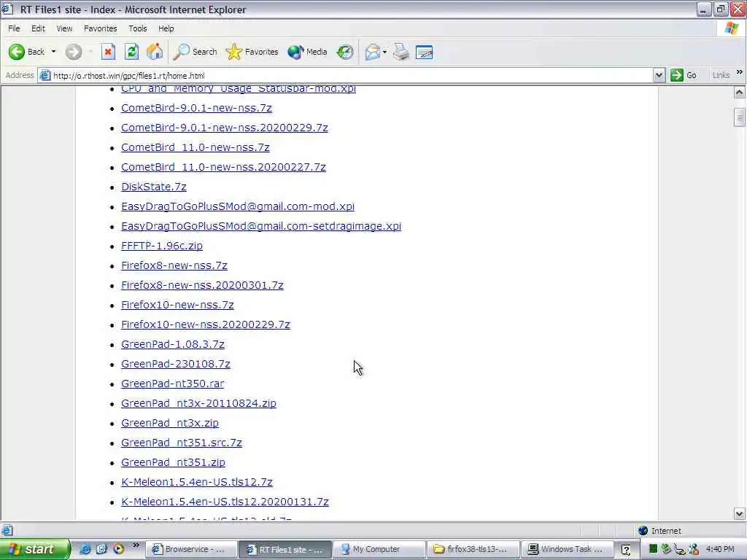The image size is (747, 560).
Task: Open CometBird-9.0.1-new-nss.20200229.7z link
Action: 225,128
